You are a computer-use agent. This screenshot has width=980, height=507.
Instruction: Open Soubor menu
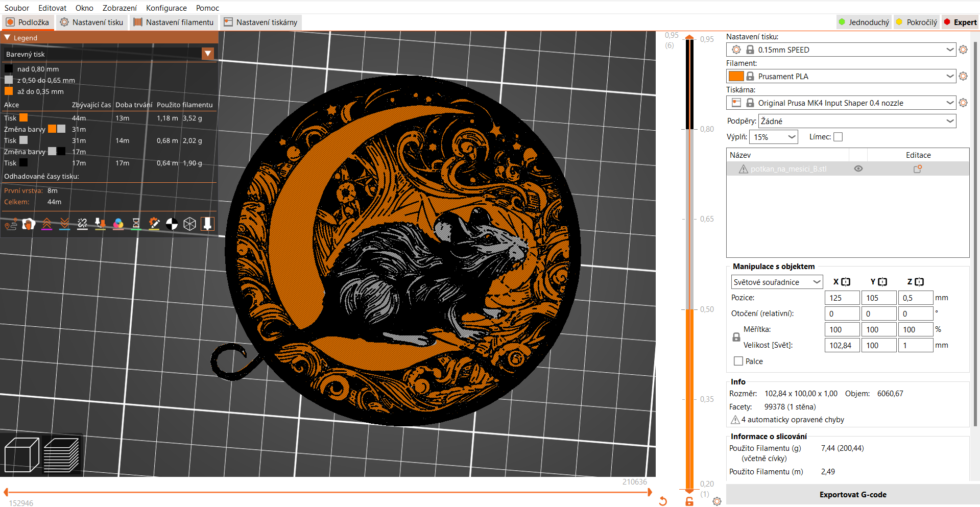click(x=17, y=8)
